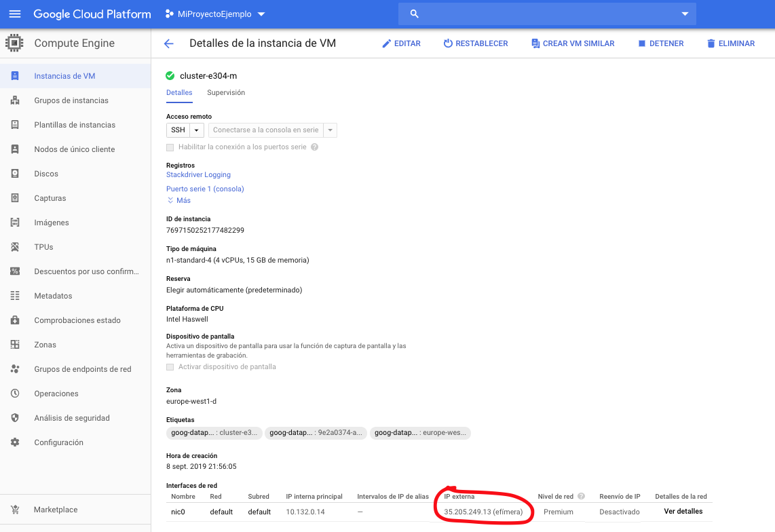This screenshot has width=775, height=532.
Task: Open the hamburger navigation menu
Action: tap(15, 14)
